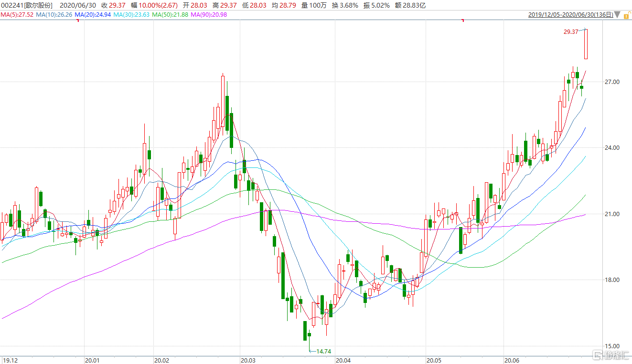Click the 14.74 lowest-price marker on chart
Viewport: 632px width, 364px height.
click(x=324, y=352)
